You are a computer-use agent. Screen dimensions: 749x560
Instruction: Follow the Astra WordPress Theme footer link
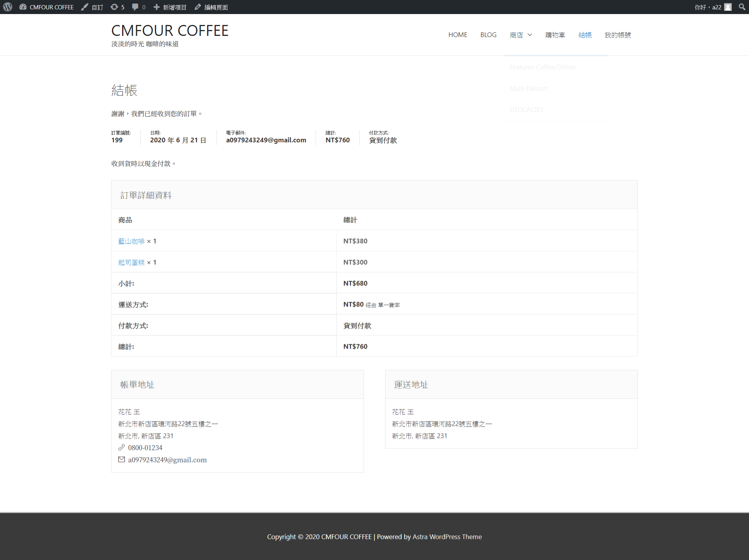coord(447,537)
